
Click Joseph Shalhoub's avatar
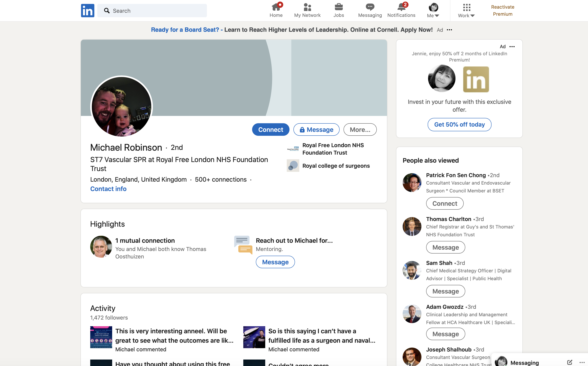point(412,357)
